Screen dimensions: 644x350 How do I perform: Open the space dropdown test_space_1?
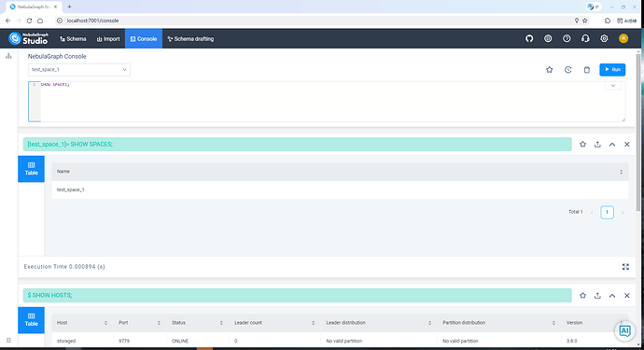click(78, 69)
